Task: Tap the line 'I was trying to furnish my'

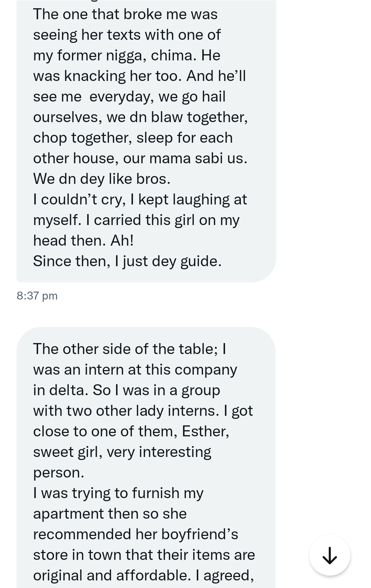Action: [119, 493]
